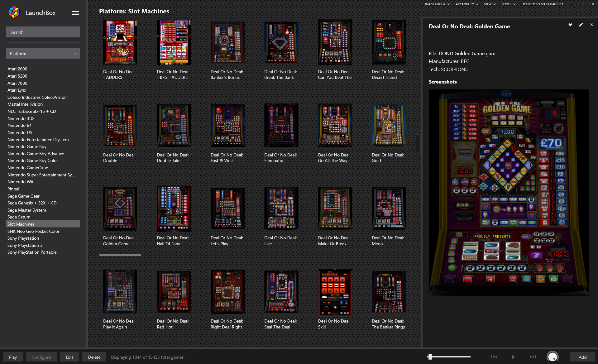The height and width of the screenshot is (364, 598).
Task: Open the Image Group menu
Action: click(x=437, y=4)
